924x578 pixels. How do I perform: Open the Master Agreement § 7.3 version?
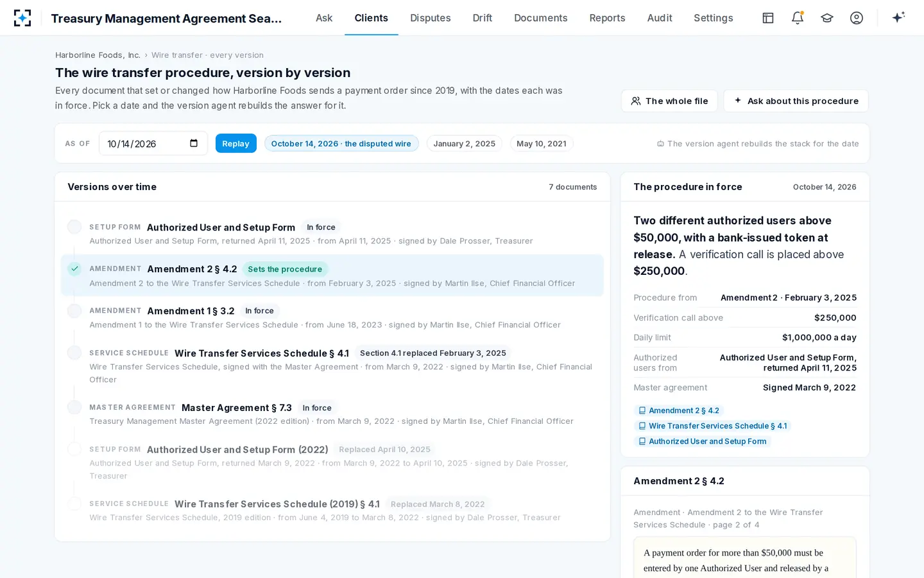click(332, 414)
